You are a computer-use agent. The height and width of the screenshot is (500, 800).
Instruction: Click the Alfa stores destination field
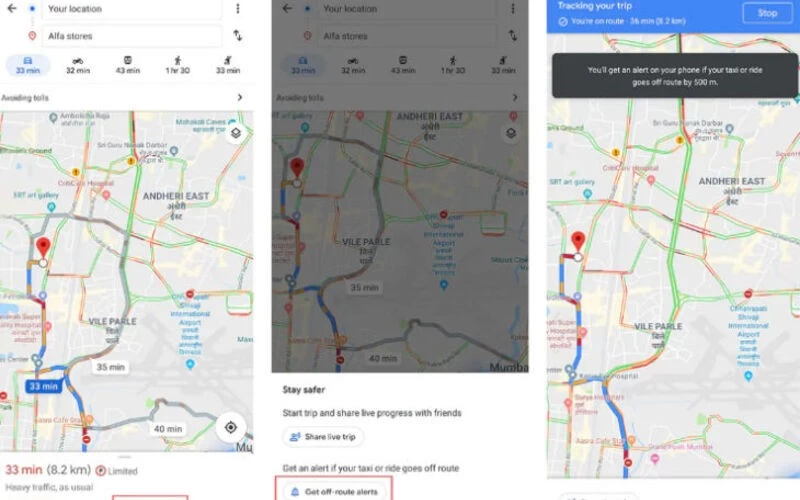[132, 36]
